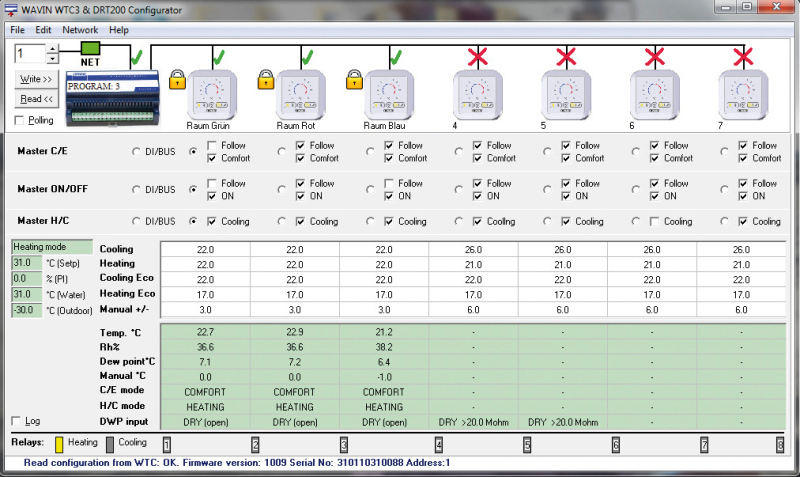Click the 31.0 °C (Setp) field

click(x=27, y=263)
